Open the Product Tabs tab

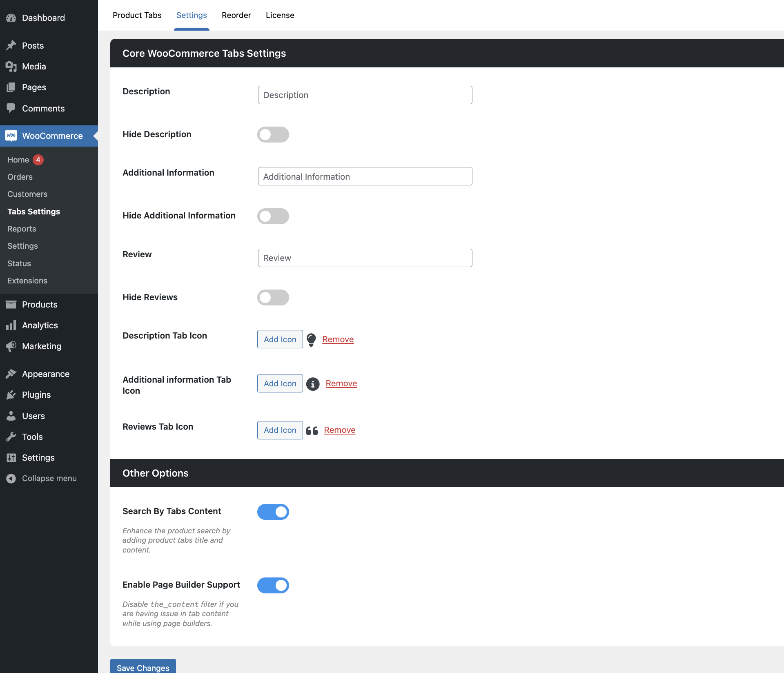tap(137, 15)
